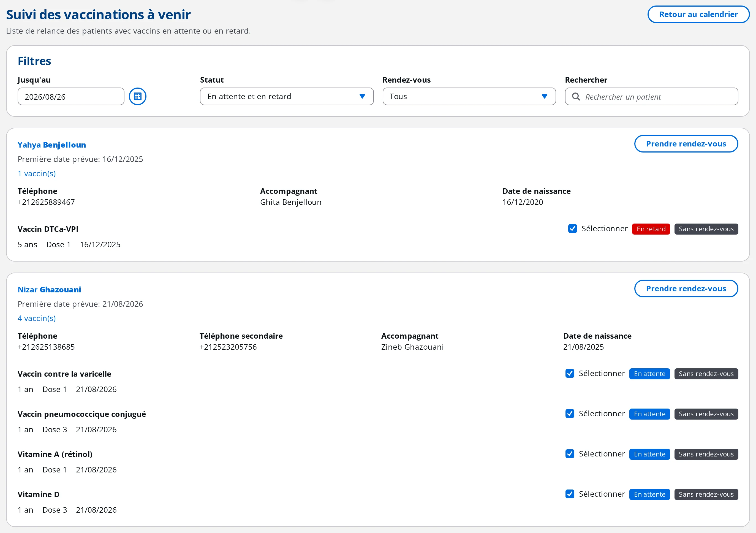The image size is (756, 533).
Task: Click accompagnant name Zineb Ghazouani
Action: [412, 347]
